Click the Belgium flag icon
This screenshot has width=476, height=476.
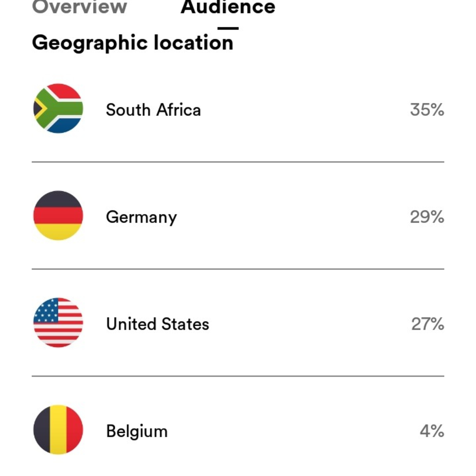pos(58,430)
